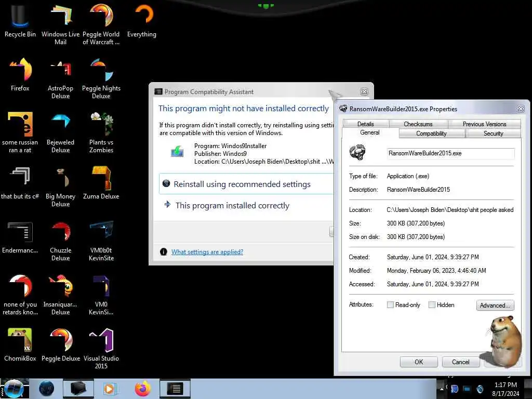Click the Location path text in Properties
This screenshot has height=399, width=532.
450,210
